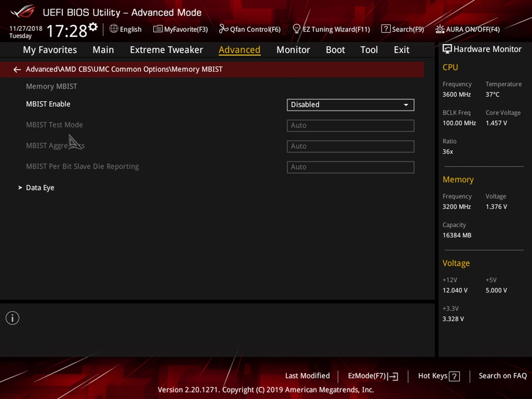Click memory frequency value 3200 MHz
Image resolution: width=532 pixels, height=399 pixels.
[x=456, y=206]
